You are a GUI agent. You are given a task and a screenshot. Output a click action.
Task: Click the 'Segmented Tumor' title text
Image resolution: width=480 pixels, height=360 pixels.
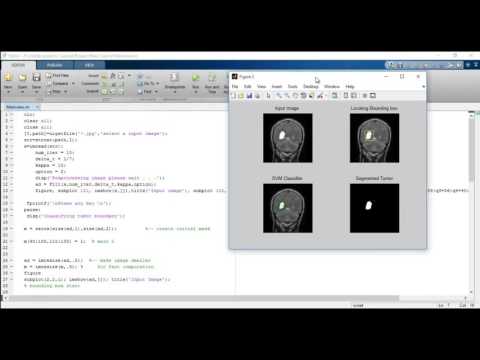tap(374, 178)
